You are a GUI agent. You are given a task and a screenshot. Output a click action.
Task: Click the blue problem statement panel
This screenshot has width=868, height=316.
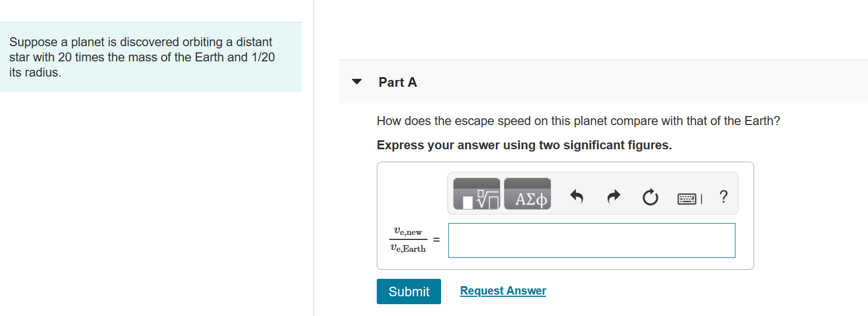click(151, 57)
